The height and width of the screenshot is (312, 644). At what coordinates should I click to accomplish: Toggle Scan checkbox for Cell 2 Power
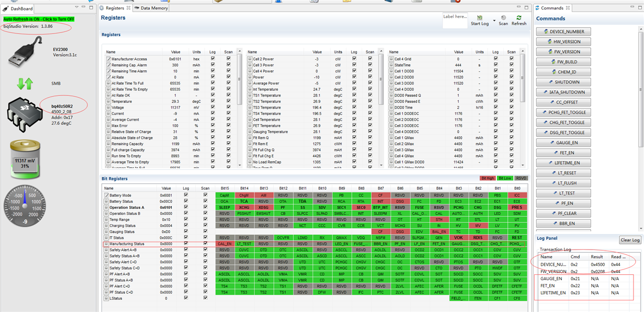point(370,59)
